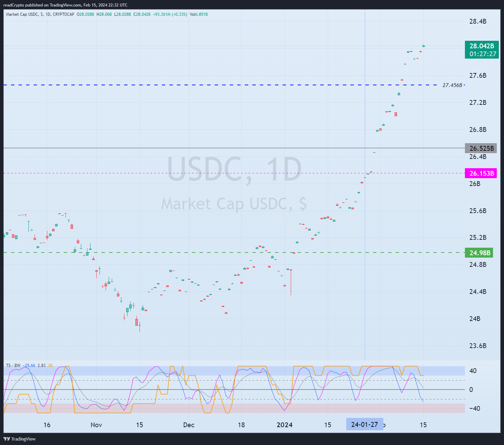504x445 pixels.
Task: Click the 27.2B price axis tick
Action: (x=478, y=103)
